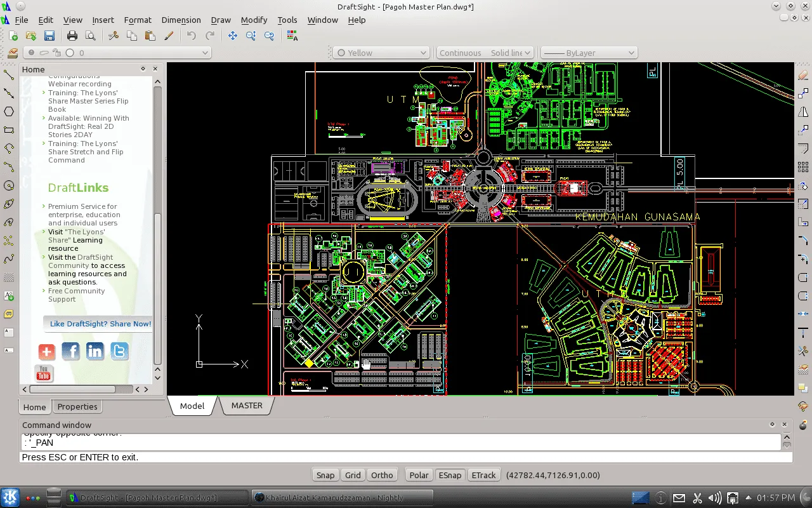Select the Infinite Line tool
The image size is (812, 508).
click(9, 93)
